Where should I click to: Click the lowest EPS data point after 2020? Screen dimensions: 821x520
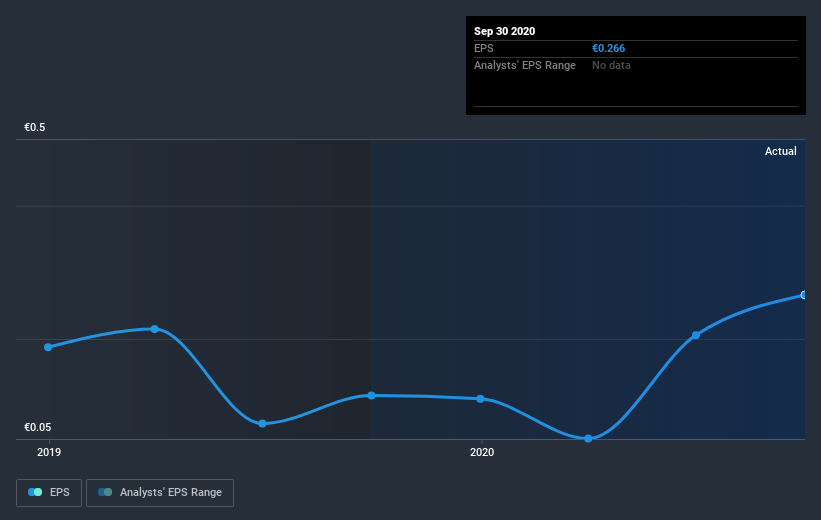[x=588, y=438]
